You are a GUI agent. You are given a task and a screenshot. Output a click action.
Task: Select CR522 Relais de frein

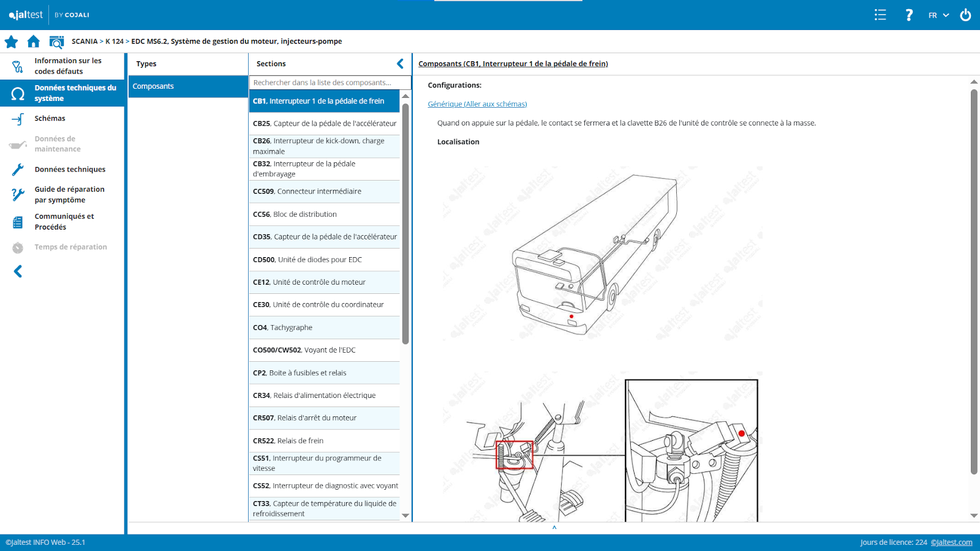coord(325,441)
